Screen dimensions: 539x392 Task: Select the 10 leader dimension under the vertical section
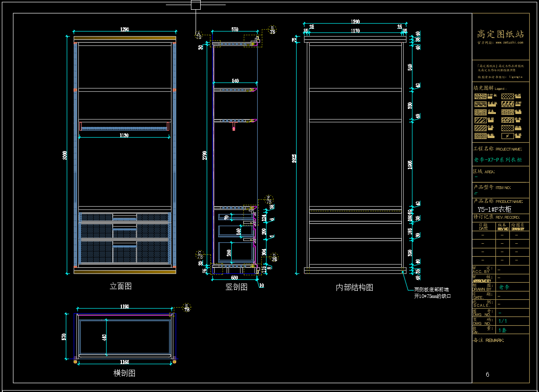[261, 285]
